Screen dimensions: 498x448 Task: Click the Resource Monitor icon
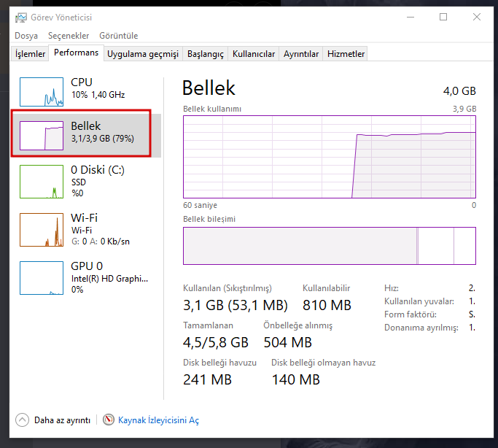click(109, 420)
